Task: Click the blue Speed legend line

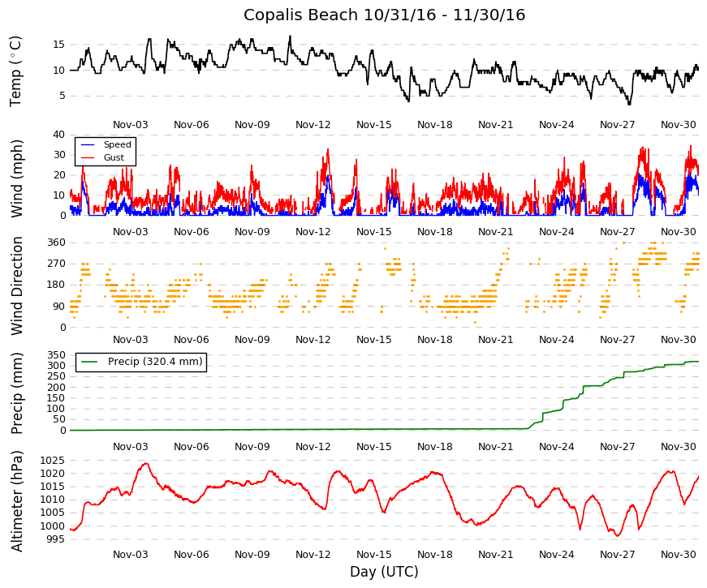Action: (x=88, y=144)
